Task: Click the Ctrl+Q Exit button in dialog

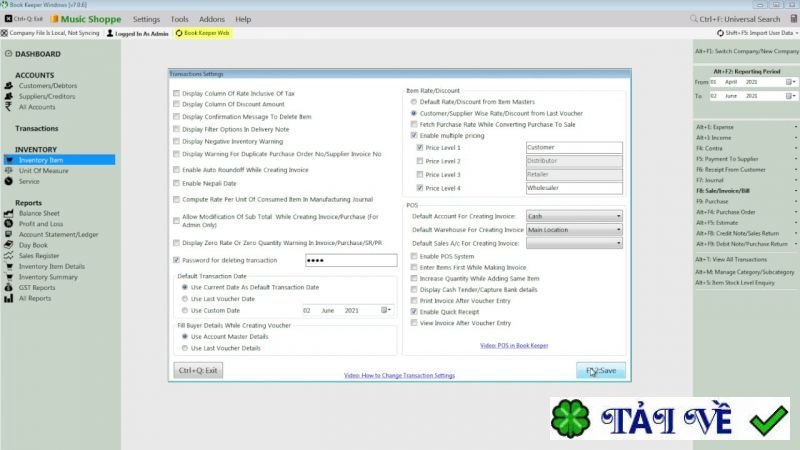Action: 198,370
